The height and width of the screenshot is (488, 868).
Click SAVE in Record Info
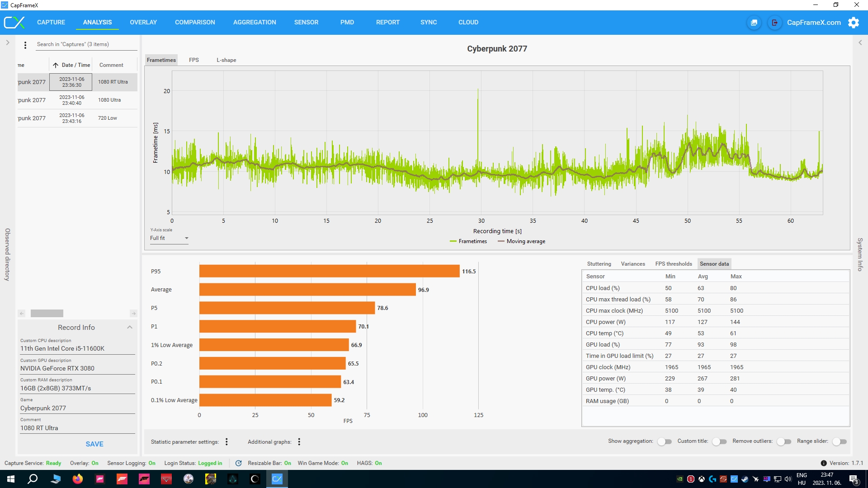pyautogui.click(x=94, y=444)
